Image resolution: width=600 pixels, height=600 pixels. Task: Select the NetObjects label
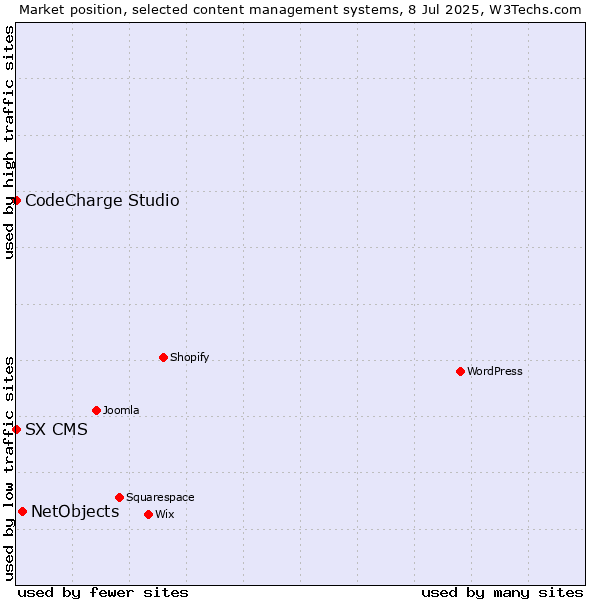(75, 512)
